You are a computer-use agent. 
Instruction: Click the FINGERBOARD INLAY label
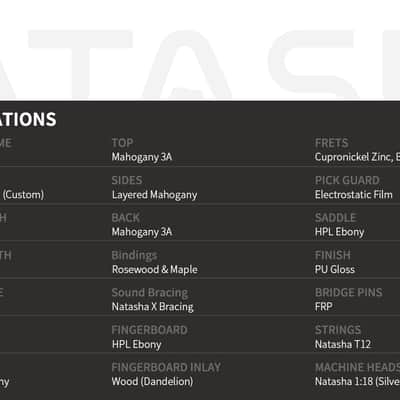(166, 367)
